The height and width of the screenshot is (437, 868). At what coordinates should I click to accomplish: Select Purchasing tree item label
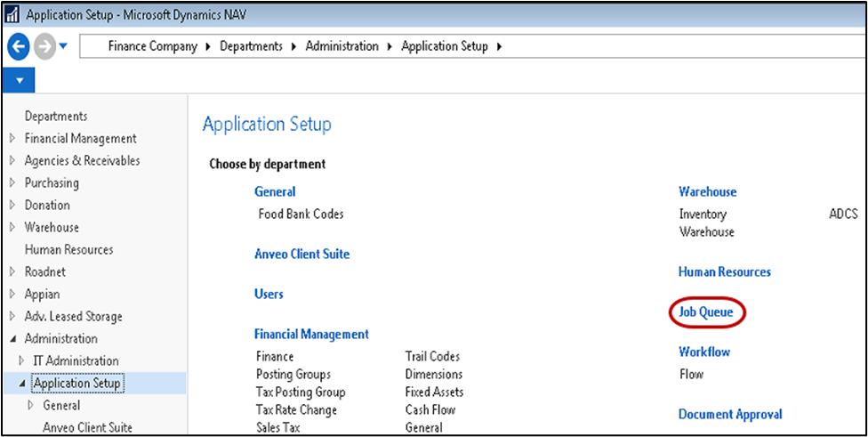tap(52, 182)
